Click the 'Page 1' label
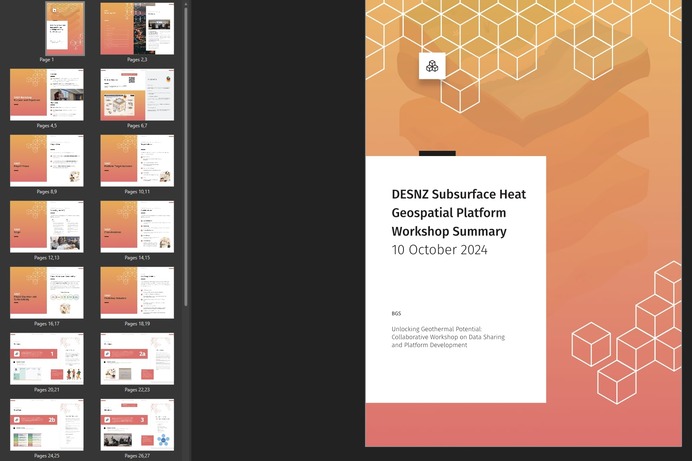The width and height of the screenshot is (692, 461). (x=47, y=60)
